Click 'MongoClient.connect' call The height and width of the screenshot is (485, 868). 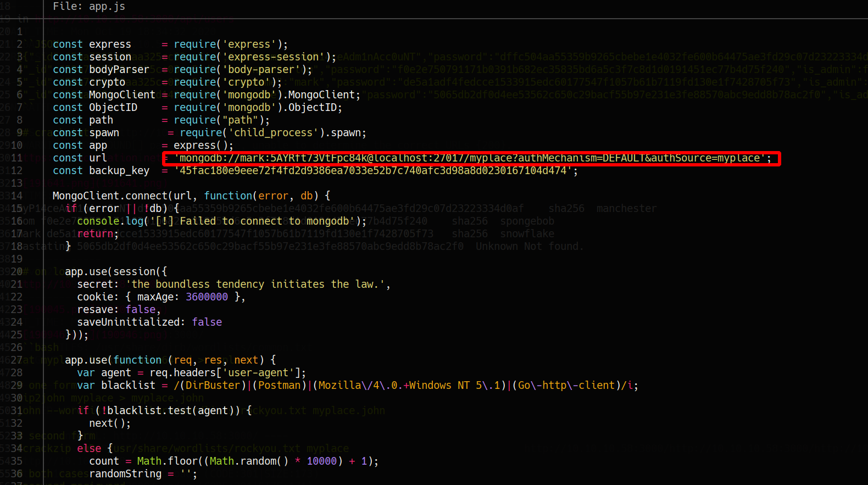point(110,196)
